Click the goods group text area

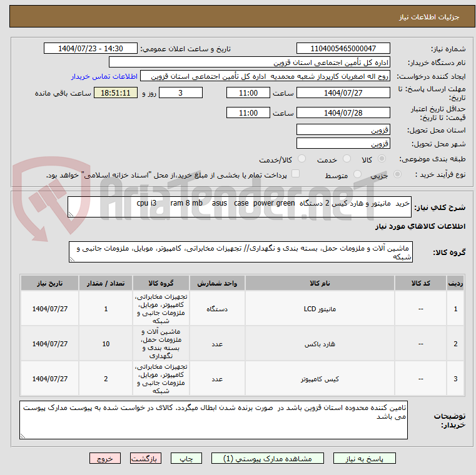pyautogui.click(x=240, y=252)
